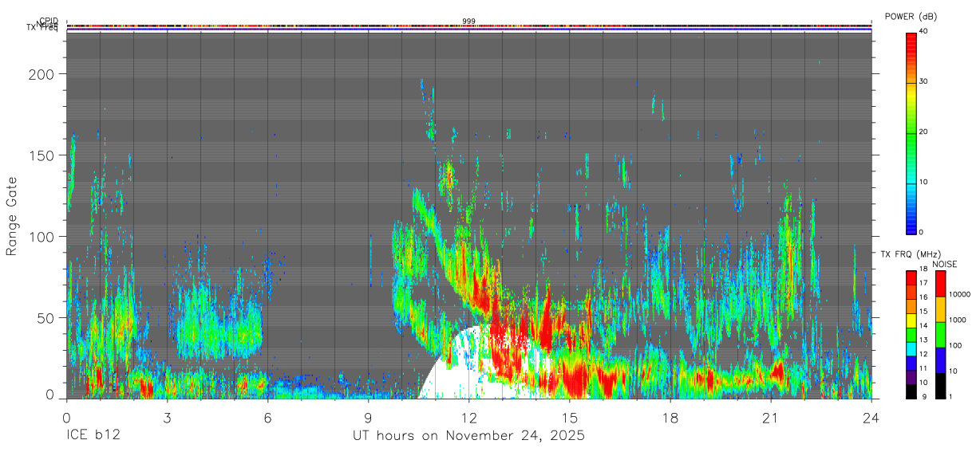The width and height of the screenshot is (980, 452).
Task: Click the 10000 label on NOISE scale
Action: tap(960, 294)
